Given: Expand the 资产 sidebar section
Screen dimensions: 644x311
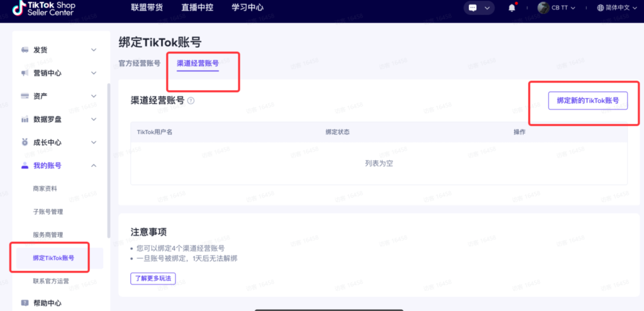Looking at the screenshot, I should (94, 96).
